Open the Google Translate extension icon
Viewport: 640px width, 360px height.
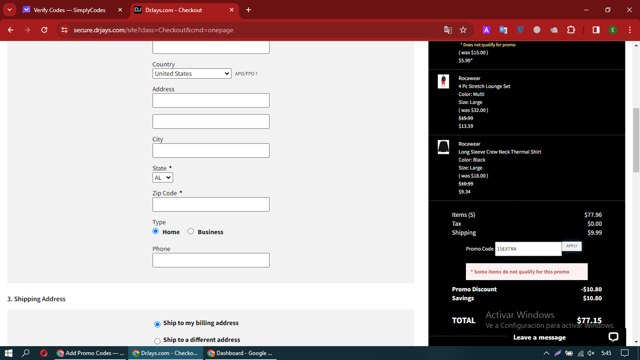503,30
